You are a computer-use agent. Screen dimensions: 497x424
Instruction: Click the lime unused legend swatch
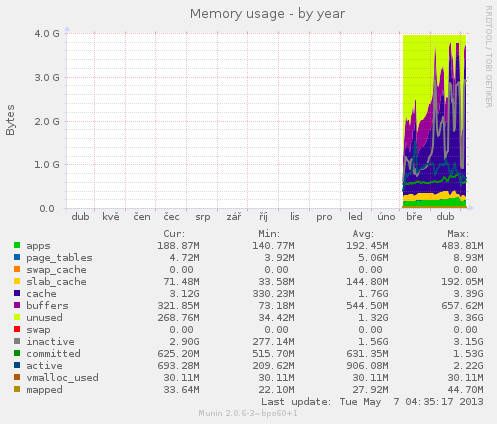point(17,317)
